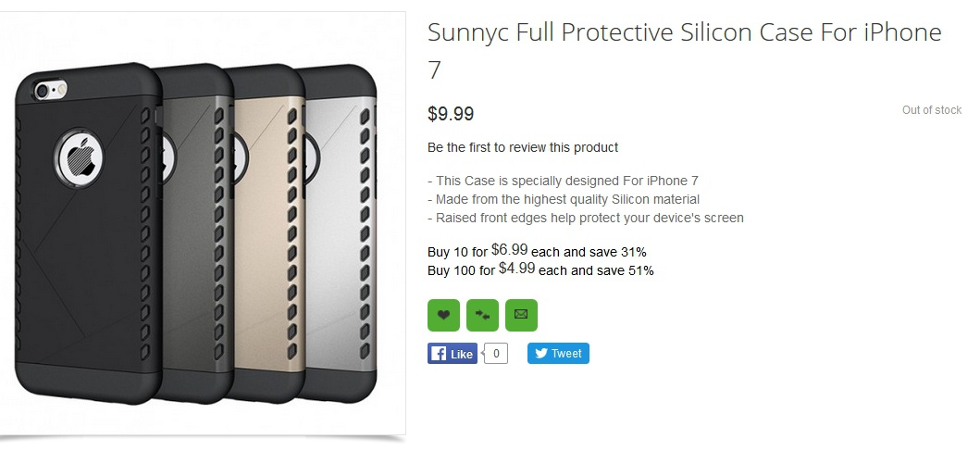Click the $9.99 product price
Viewport: 980px width, 451px height.
click(451, 114)
